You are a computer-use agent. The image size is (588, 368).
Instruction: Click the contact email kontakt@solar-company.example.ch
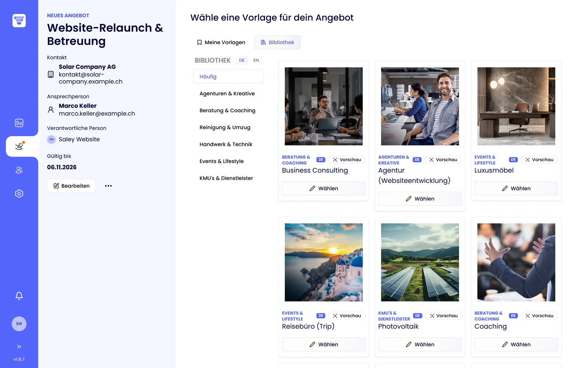(91, 78)
